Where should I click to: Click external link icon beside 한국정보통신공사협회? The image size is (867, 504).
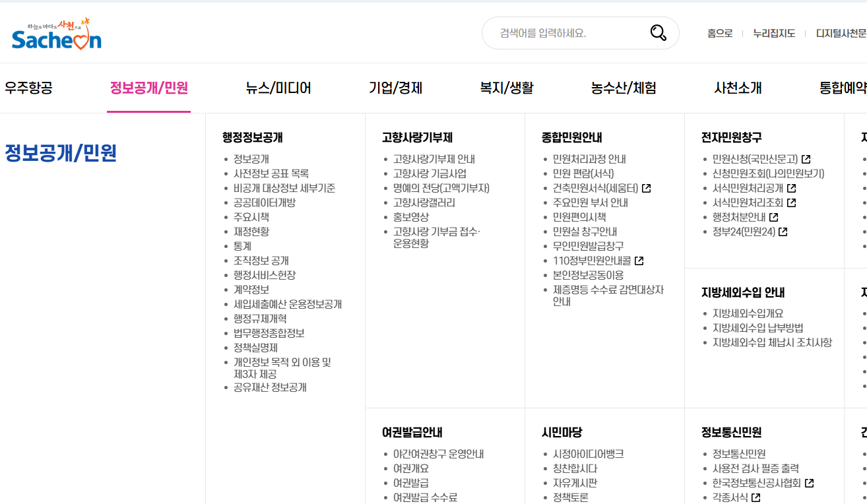(x=809, y=483)
